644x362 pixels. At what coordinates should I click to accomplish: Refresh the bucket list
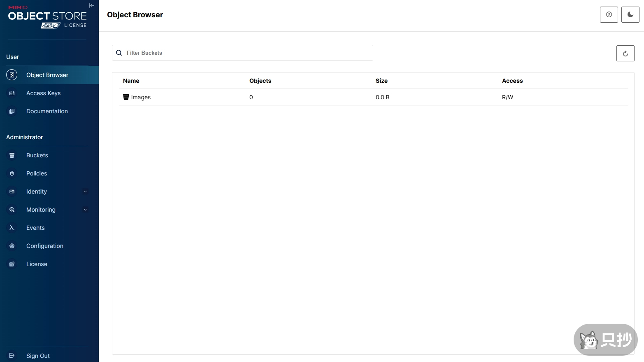tap(625, 54)
